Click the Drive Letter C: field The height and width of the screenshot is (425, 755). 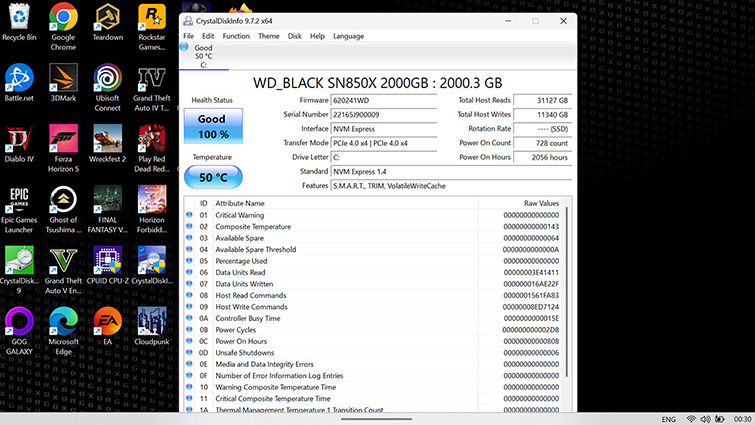pos(384,157)
